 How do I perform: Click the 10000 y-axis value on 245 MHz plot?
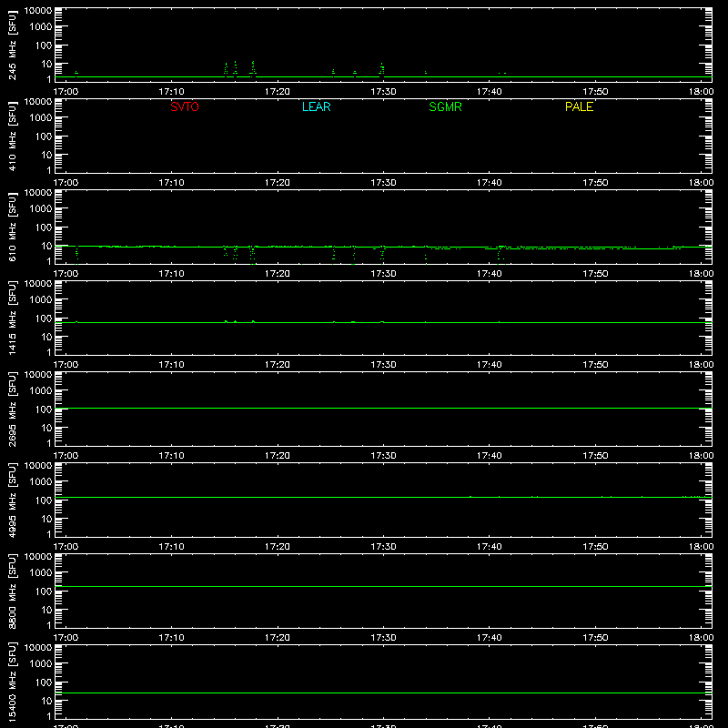38,11
